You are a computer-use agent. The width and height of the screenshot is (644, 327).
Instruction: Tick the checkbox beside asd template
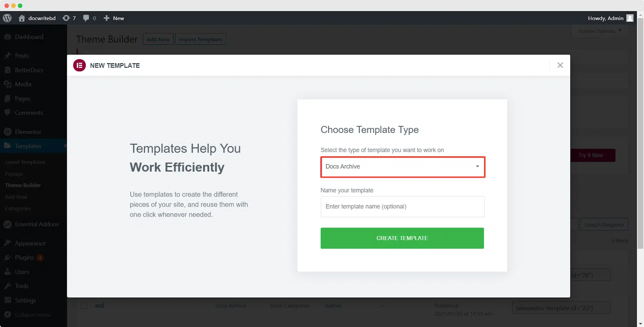click(85, 305)
